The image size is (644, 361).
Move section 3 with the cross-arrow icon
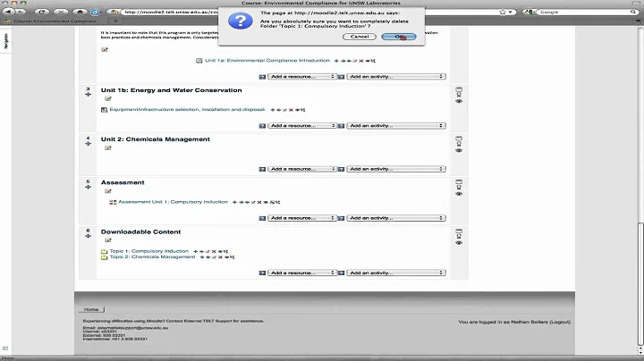(88, 95)
